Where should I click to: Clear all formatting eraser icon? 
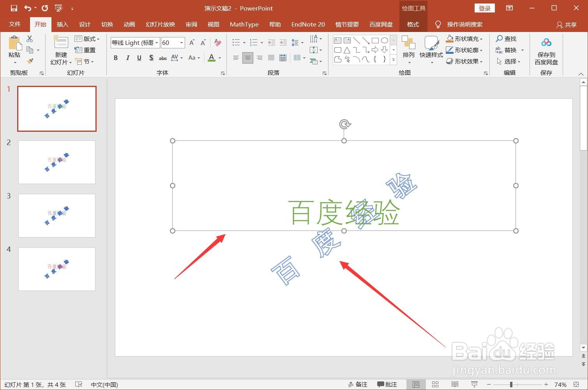(x=218, y=43)
